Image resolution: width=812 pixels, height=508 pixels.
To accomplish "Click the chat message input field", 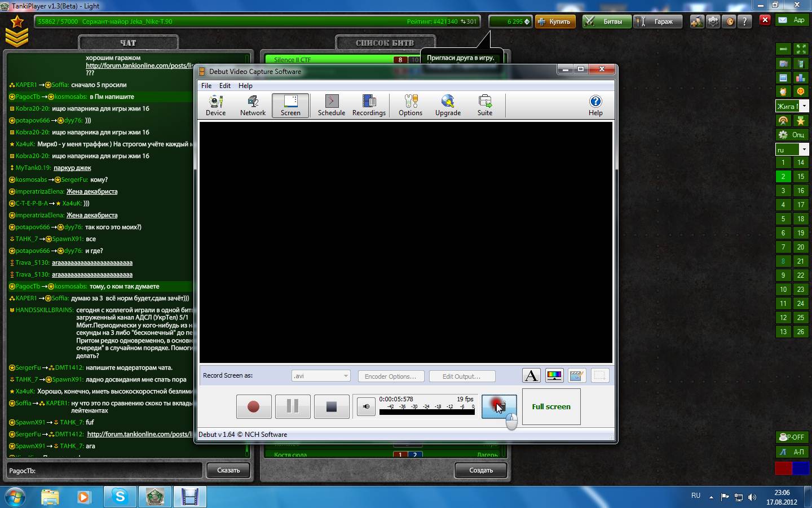I will point(104,470).
